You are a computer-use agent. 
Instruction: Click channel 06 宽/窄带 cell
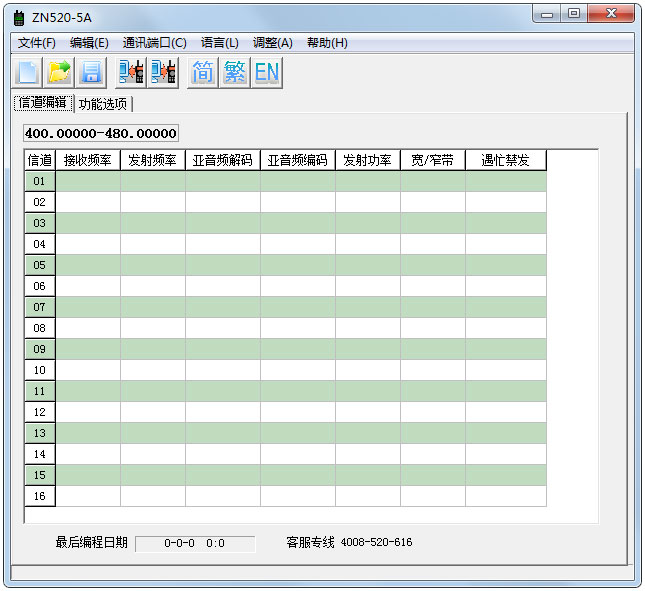coord(433,286)
